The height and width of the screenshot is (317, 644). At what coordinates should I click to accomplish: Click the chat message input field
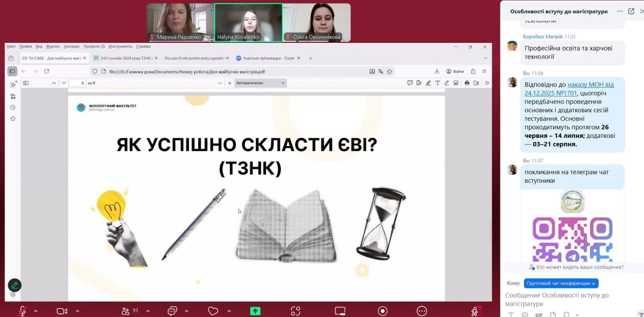pyautogui.click(x=563, y=299)
